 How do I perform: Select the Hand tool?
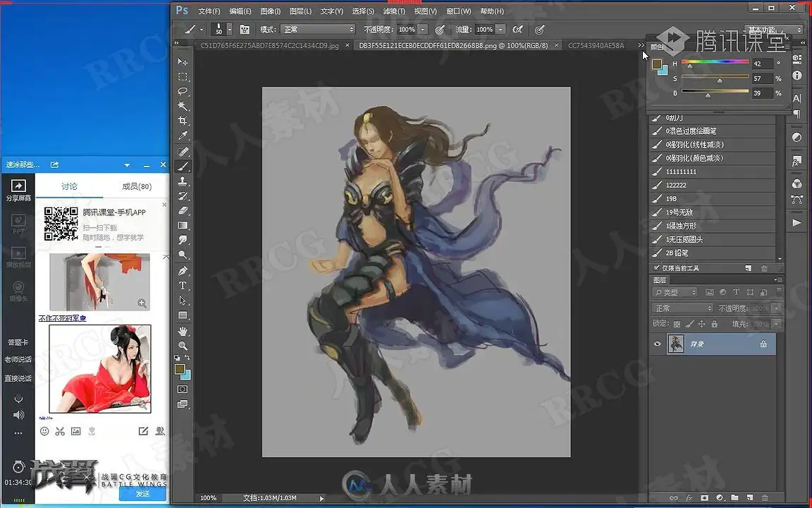click(183, 331)
